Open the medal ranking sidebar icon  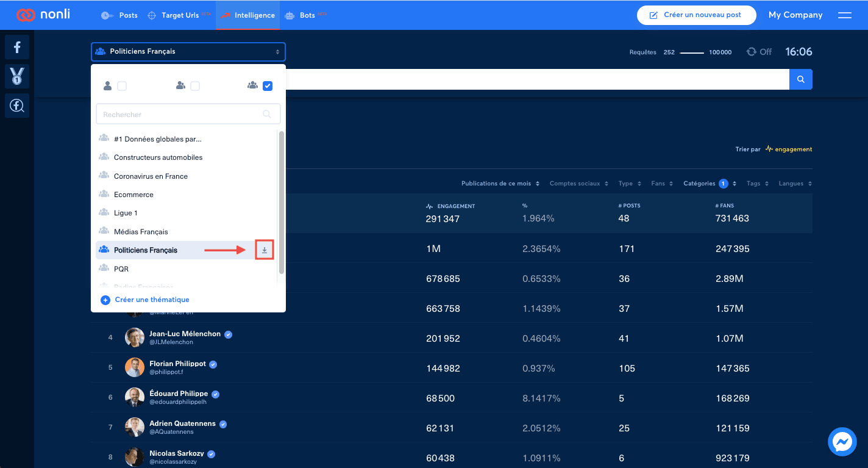pos(17,76)
